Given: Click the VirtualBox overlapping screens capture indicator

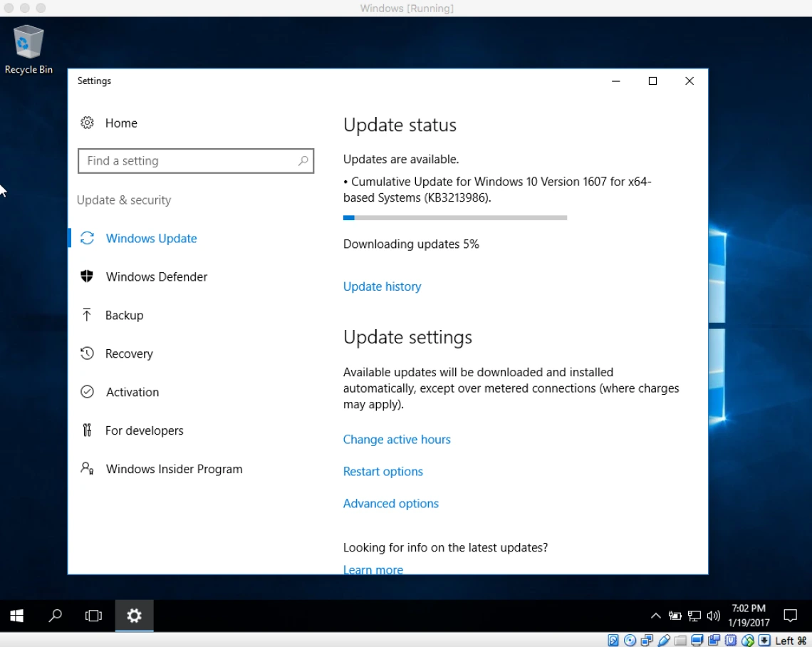Looking at the screenshot, I should 714,641.
